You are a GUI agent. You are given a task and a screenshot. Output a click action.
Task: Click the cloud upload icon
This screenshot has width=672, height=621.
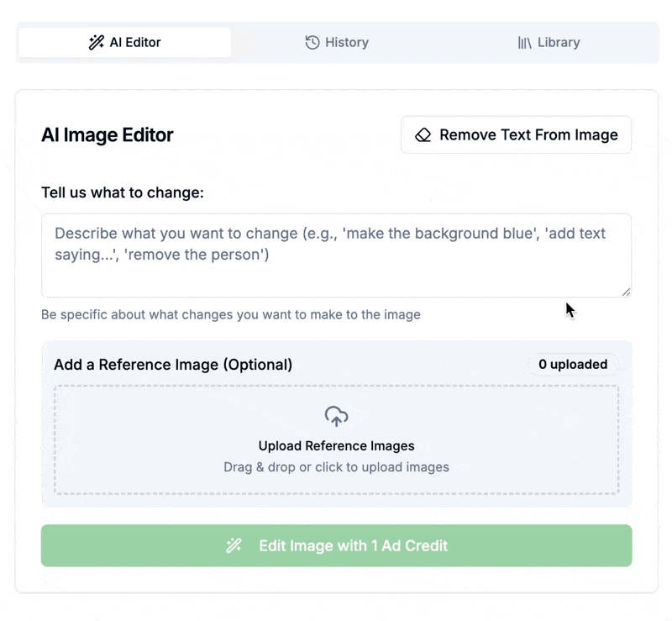point(337,417)
